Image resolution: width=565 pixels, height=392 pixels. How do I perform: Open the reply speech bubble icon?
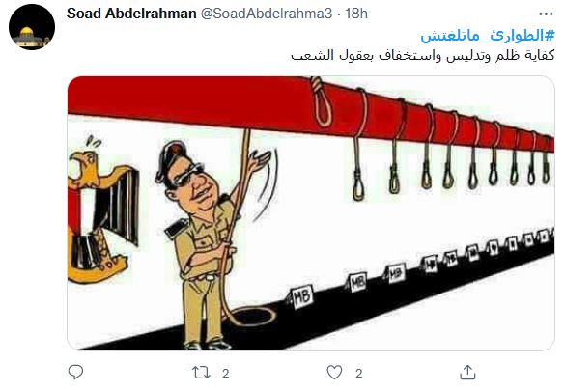pos(75,372)
